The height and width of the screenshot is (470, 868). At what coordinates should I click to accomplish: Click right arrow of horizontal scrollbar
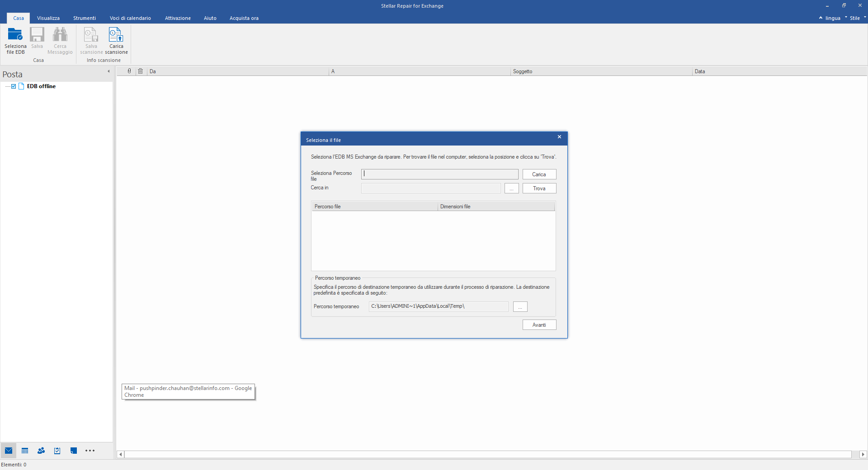(863, 455)
